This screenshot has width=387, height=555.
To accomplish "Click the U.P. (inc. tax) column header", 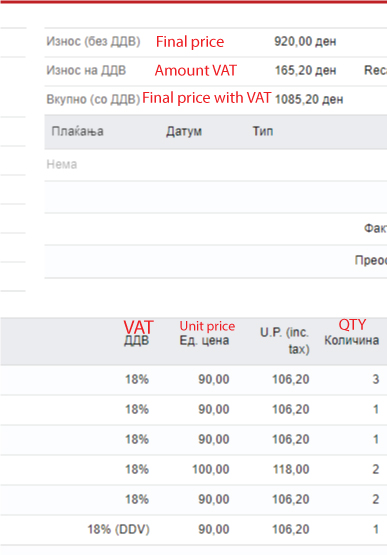I will point(285,341).
